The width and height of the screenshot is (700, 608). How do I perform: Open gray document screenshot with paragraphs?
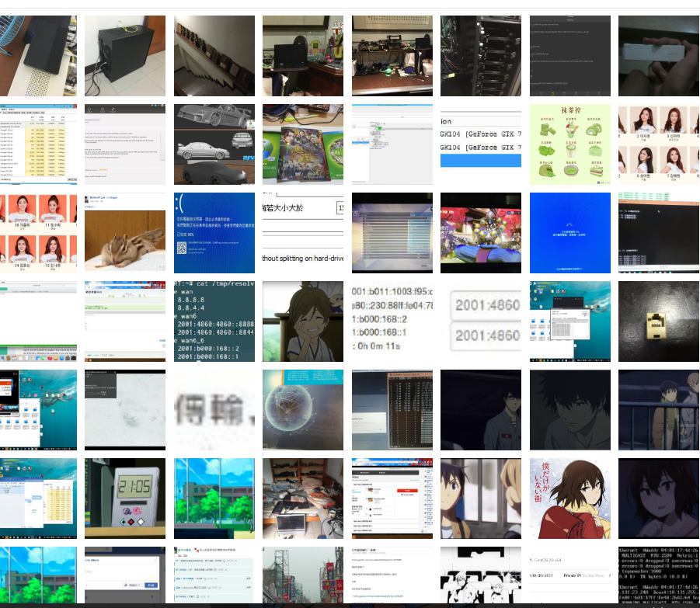[x=125, y=144]
